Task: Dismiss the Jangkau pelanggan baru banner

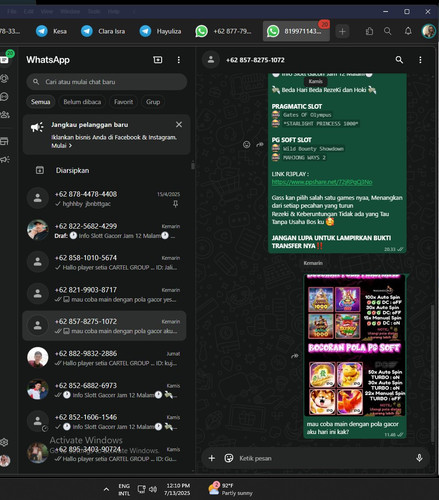Action: 179,124
